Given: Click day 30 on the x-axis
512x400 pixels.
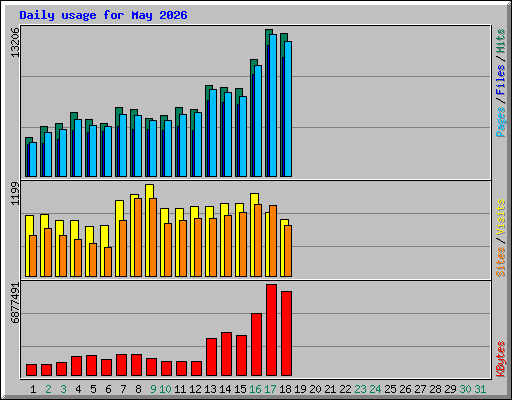Looking at the screenshot, I should 465,389.
